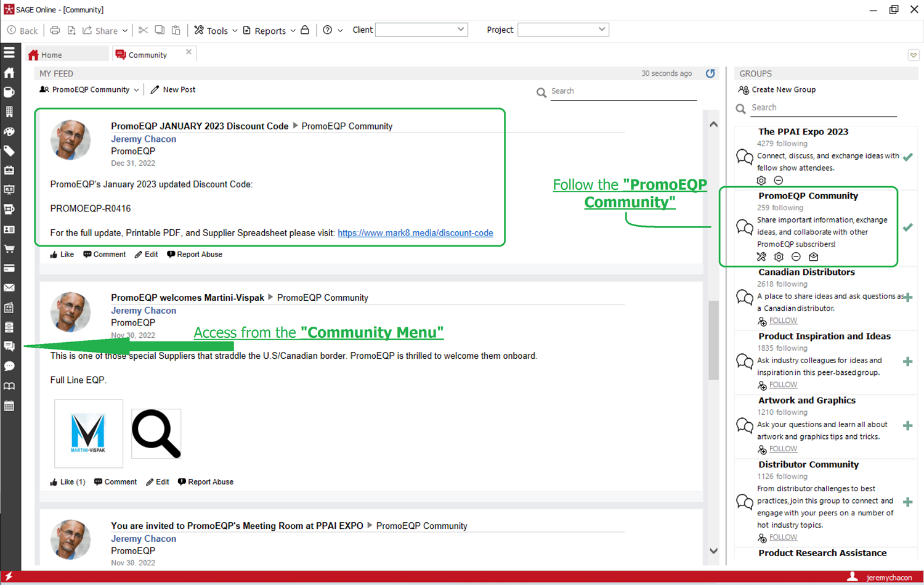Screen dimensions: 924x585
Task: Expand the Client dropdown
Action: [461, 30]
